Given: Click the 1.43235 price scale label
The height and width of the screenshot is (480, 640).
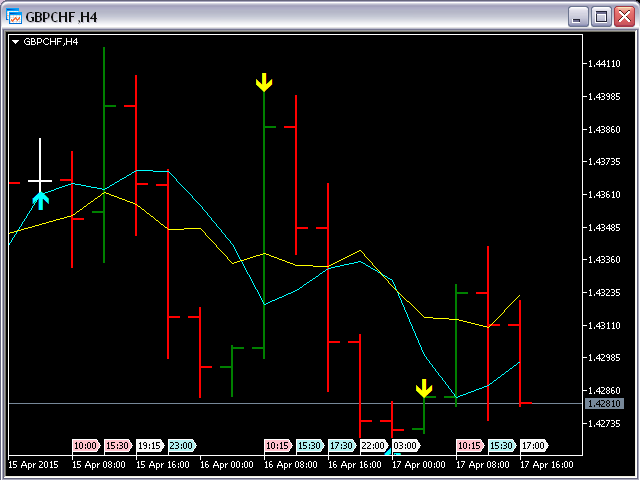Looking at the screenshot, I should tap(604, 293).
